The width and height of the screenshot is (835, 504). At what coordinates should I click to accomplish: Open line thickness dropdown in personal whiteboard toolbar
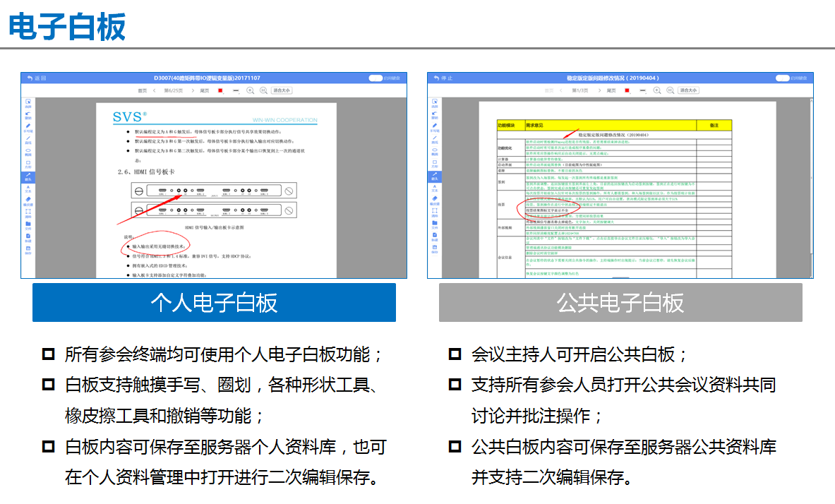tap(236, 91)
